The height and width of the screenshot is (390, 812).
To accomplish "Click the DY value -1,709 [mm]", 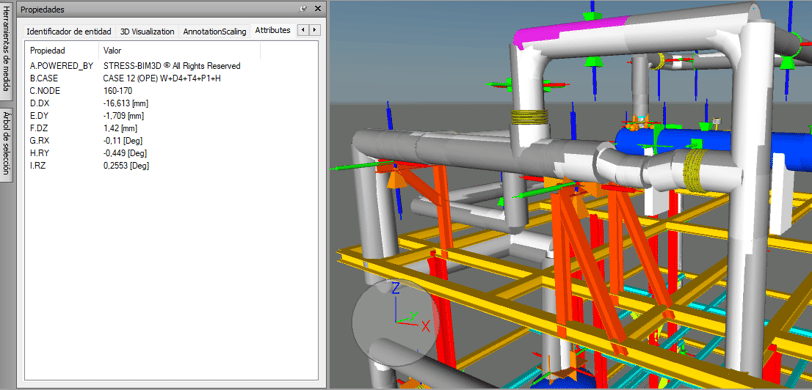I will click(x=123, y=115).
